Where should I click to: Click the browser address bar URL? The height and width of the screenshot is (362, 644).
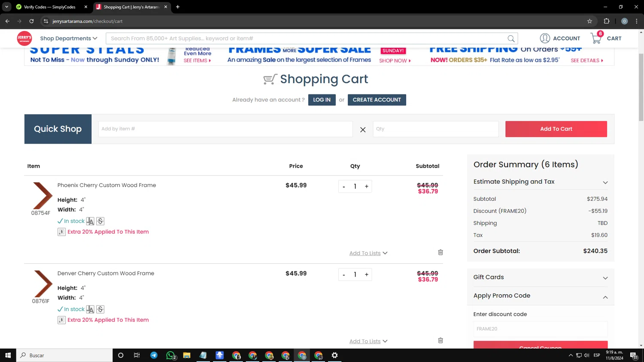[88, 21]
